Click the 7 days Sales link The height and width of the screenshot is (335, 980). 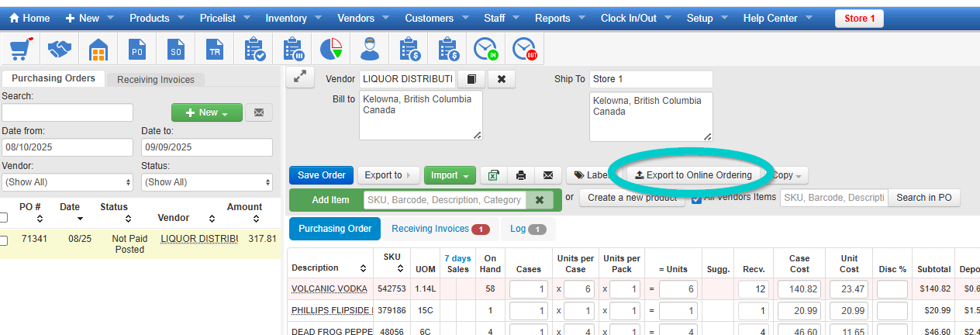(457, 258)
